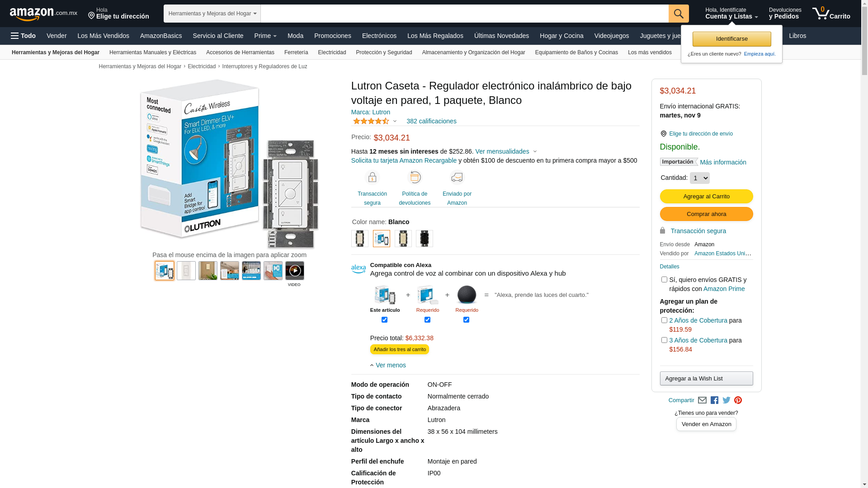This screenshot has width=868, height=488.
Task: Click the Agregar al Carrito button
Action: pyautogui.click(x=706, y=197)
